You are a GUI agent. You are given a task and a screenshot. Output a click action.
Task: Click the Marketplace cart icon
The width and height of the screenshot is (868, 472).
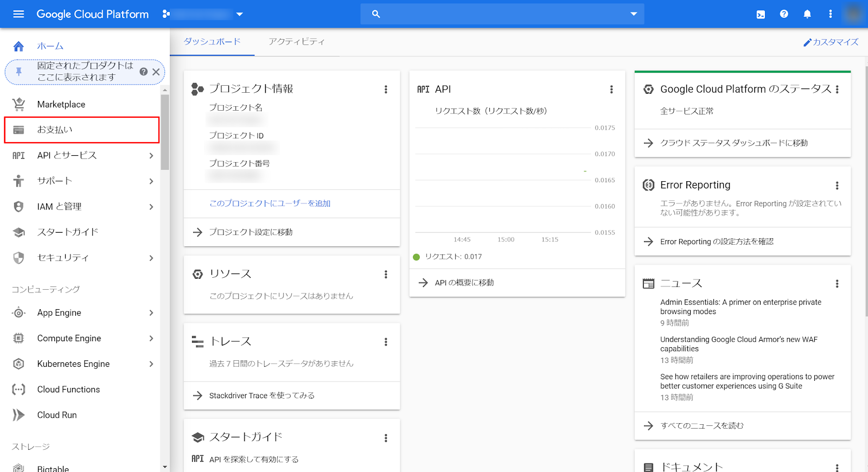pos(18,104)
